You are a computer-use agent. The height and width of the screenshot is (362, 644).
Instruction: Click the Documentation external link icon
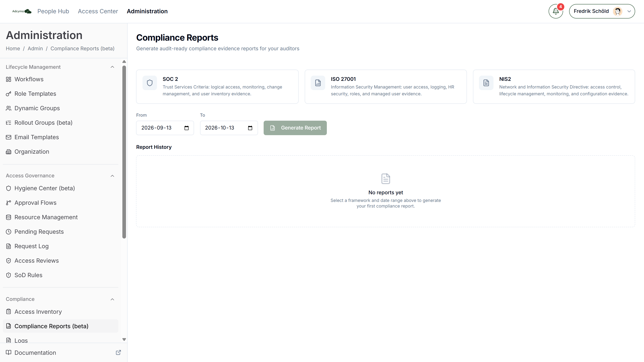118,353
